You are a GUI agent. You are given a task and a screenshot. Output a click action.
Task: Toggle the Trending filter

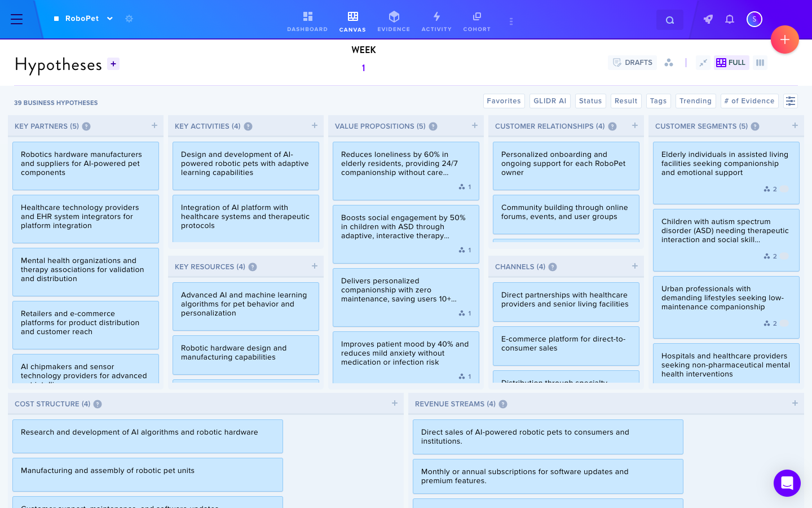point(696,101)
